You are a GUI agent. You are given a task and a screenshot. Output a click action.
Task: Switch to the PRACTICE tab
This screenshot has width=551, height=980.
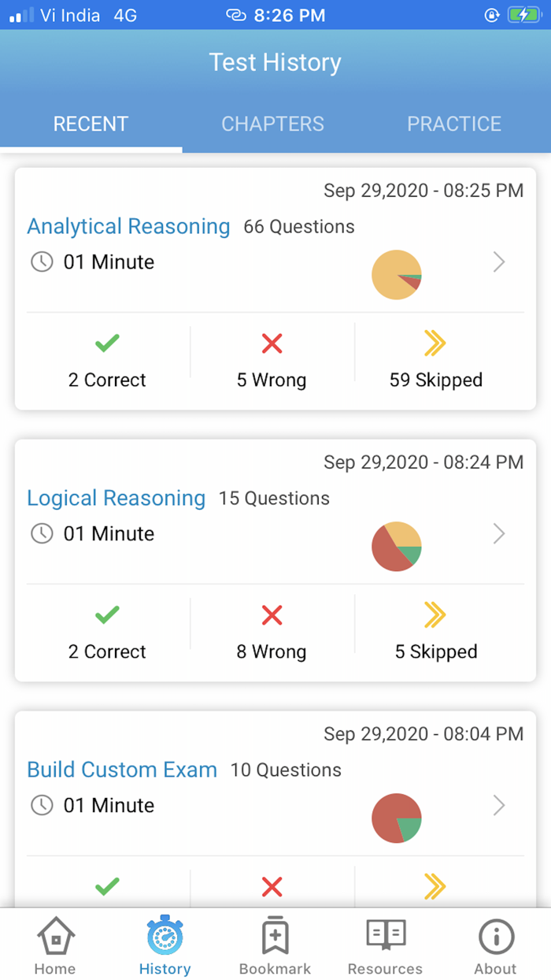(x=454, y=124)
